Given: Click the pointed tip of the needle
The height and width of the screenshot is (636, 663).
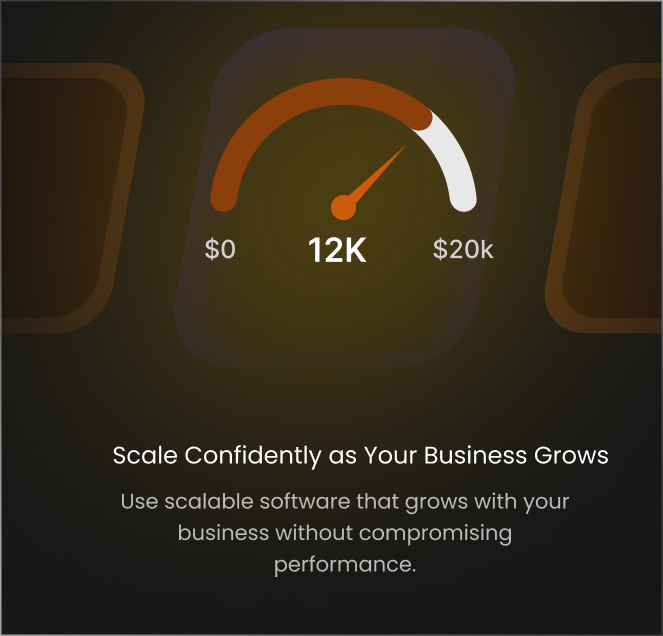Looking at the screenshot, I should (405, 147).
